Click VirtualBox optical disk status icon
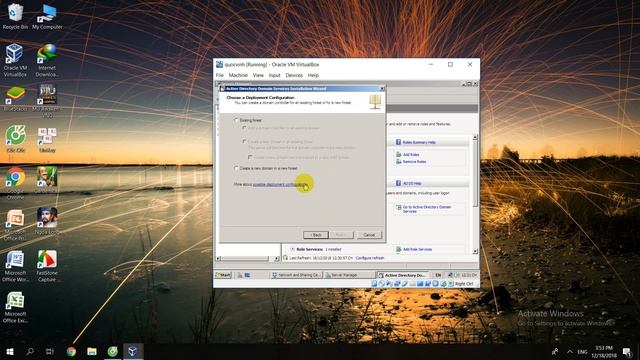Image resolution: width=640 pixels, height=360 pixels. [x=382, y=284]
